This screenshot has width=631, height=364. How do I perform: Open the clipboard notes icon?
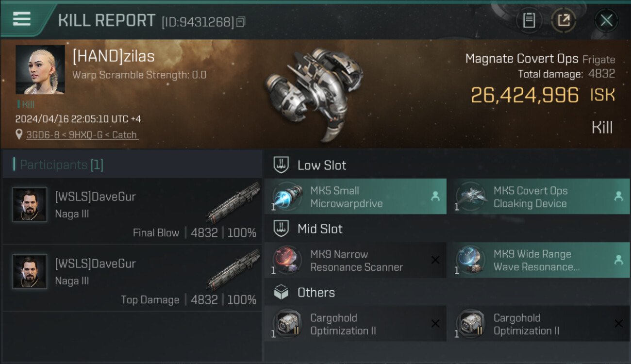click(x=529, y=20)
